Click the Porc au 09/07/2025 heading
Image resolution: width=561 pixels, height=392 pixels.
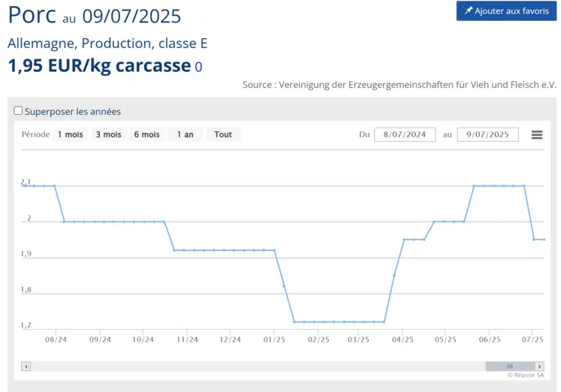coord(95,15)
